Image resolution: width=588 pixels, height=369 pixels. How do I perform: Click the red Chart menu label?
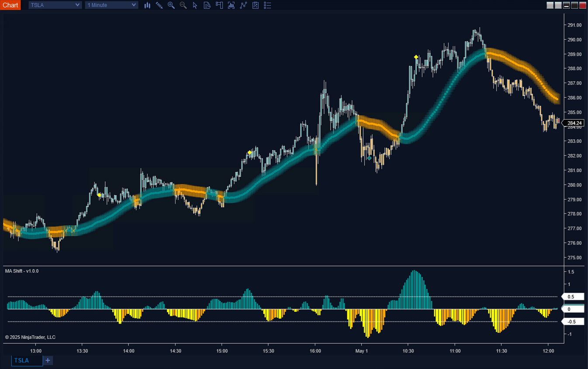[x=10, y=5]
